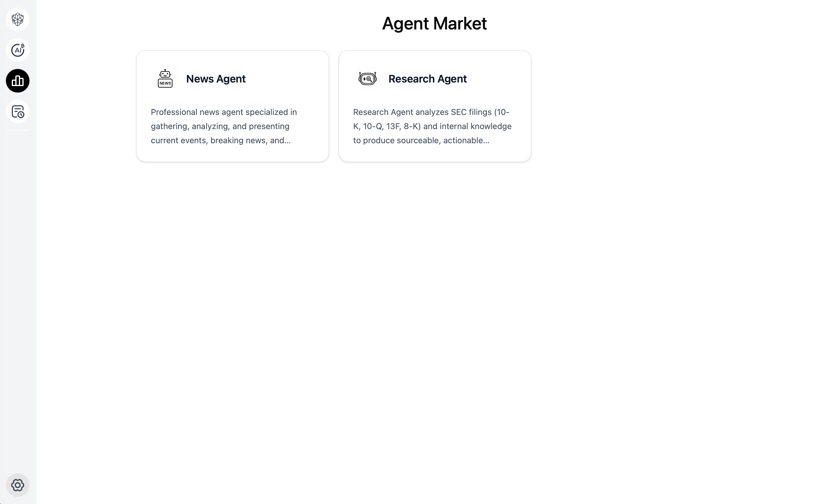831x504 pixels.
Task: Click the News Agent robot icon
Action: (x=165, y=78)
